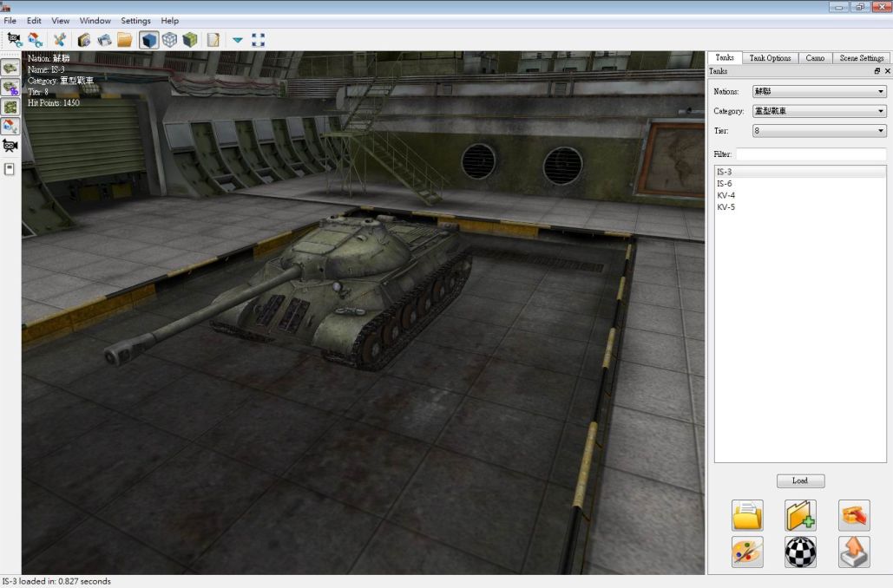Switch to the Camo tab
The image size is (893, 588).
(x=815, y=58)
